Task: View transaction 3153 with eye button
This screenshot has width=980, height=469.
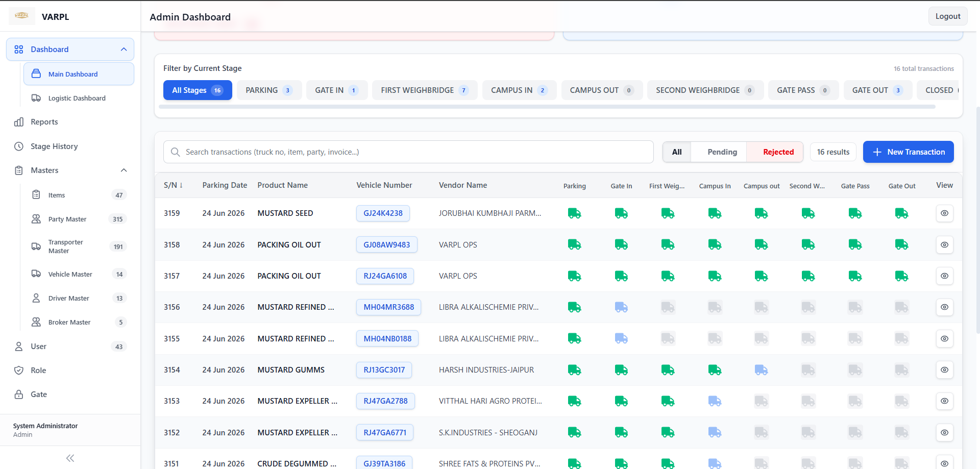Action: [945, 401]
